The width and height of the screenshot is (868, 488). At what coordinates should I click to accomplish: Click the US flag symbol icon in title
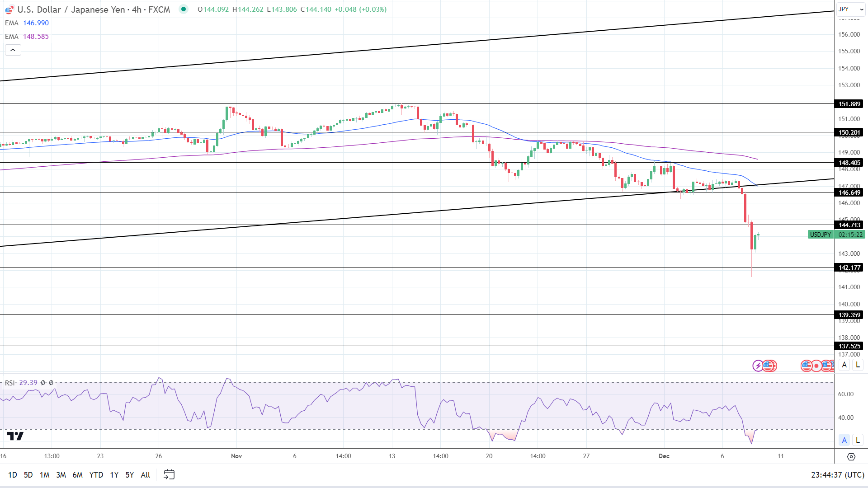click(9, 9)
